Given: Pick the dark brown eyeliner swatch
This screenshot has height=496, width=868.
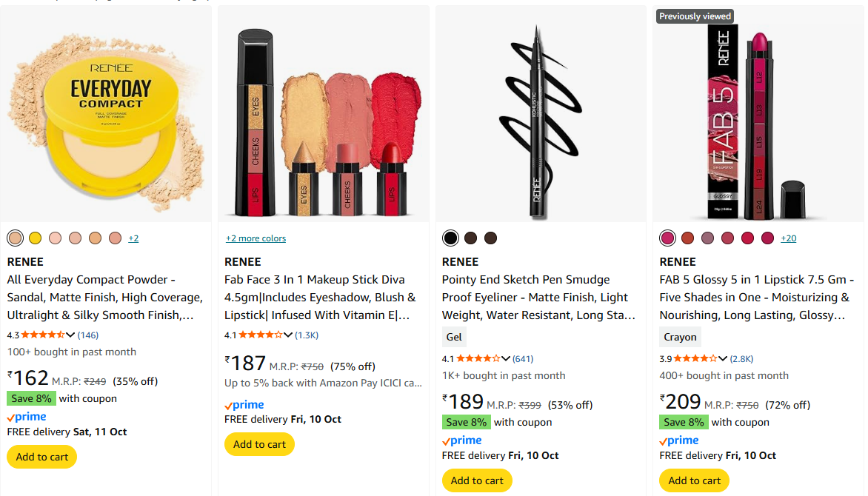Looking at the screenshot, I should tap(470, 238).
